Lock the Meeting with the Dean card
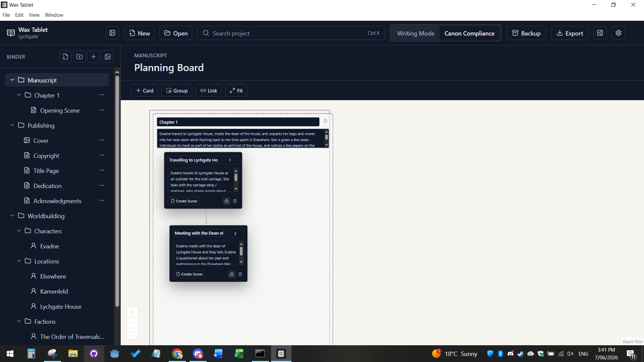The height and width of the screenshot is (362, 644). pos(232,274)
